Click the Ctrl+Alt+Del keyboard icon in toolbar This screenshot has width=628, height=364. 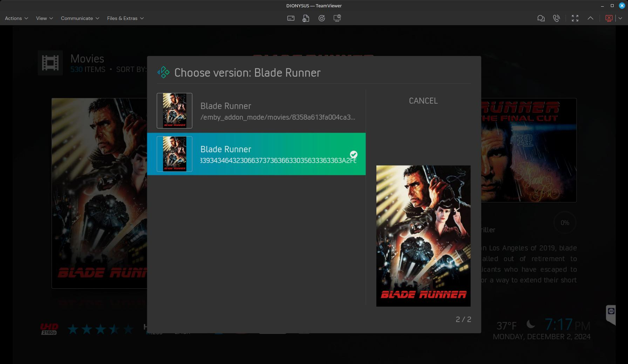pyautogui.click(x=291, y=18)
